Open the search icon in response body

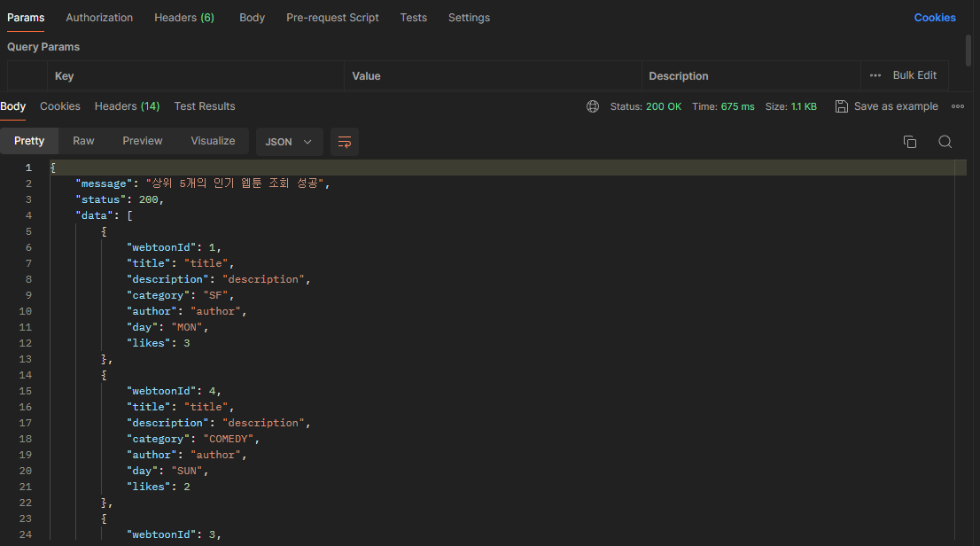[x=945, y=142]
